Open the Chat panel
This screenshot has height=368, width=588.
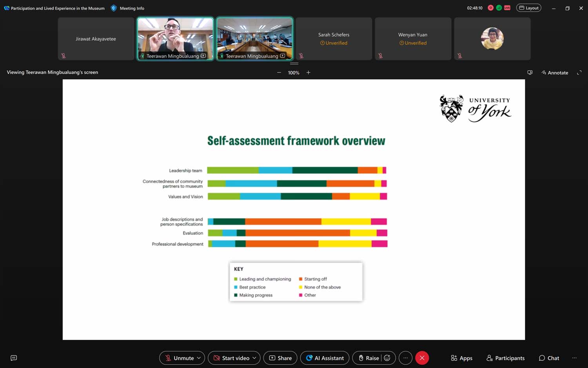pyautogui.click(x=549, y=358)
